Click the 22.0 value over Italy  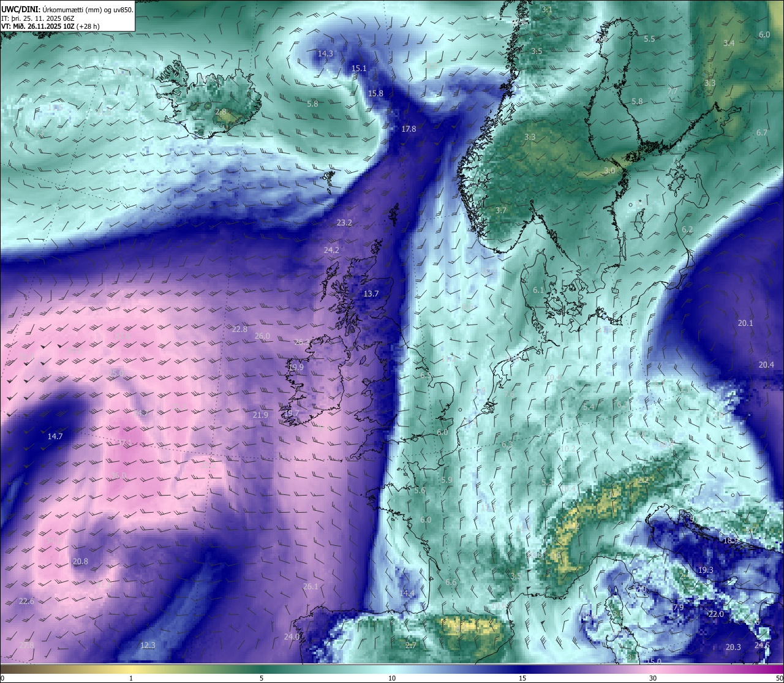coord(716,614)
